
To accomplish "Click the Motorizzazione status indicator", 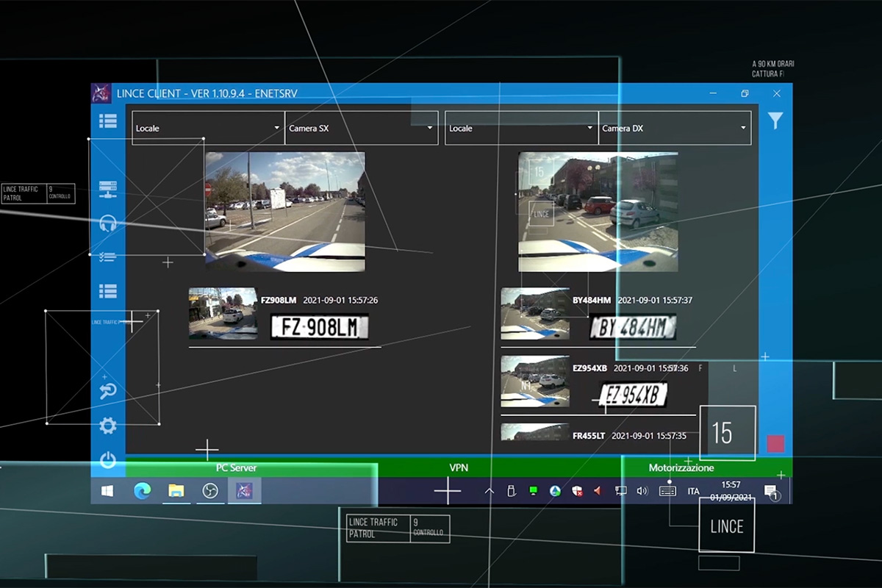I will [x=681, y=467].
